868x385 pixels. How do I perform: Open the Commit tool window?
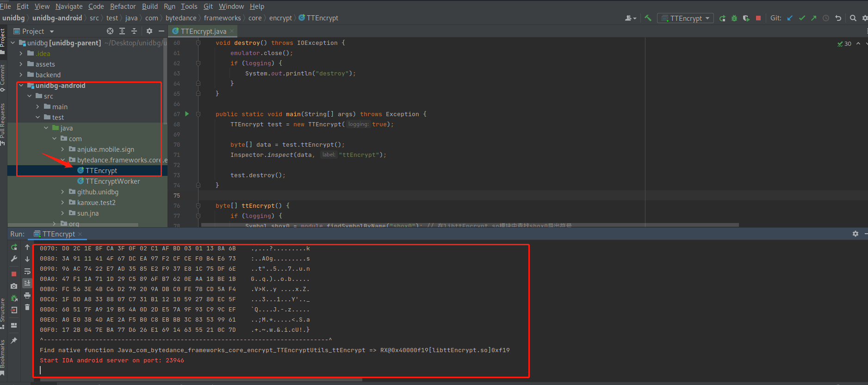pos(3,77)
